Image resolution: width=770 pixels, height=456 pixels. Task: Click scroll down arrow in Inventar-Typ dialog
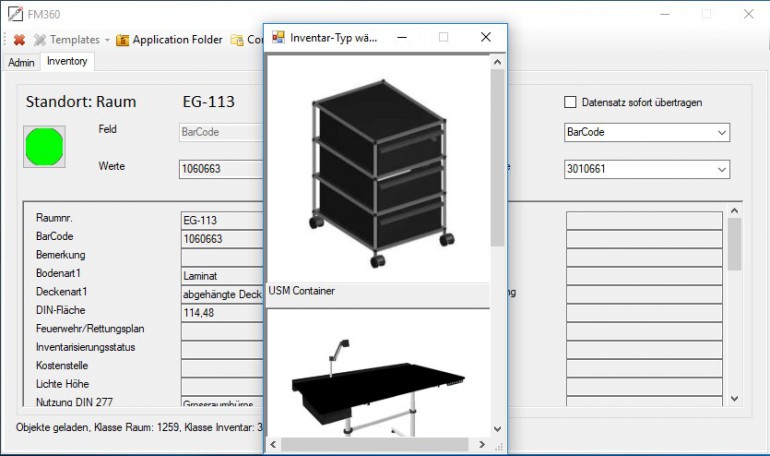(497, 429)
